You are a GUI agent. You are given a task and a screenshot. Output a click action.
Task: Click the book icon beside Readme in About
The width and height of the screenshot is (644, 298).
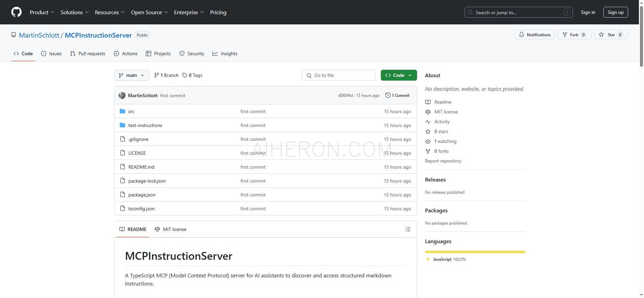[428, 102]
